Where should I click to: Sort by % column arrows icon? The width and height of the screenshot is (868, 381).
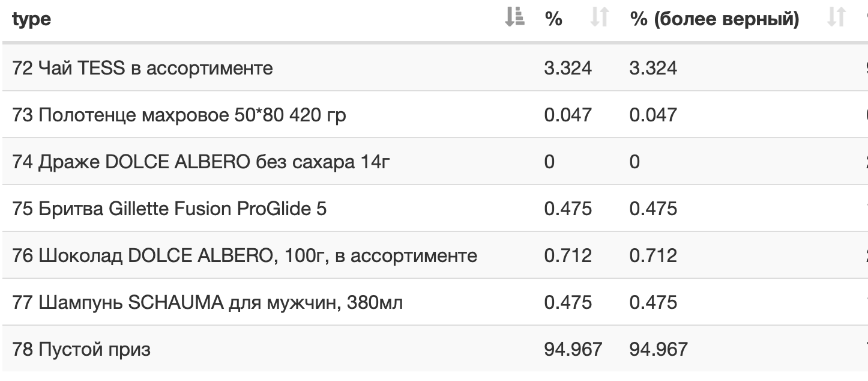coord(599,19)
